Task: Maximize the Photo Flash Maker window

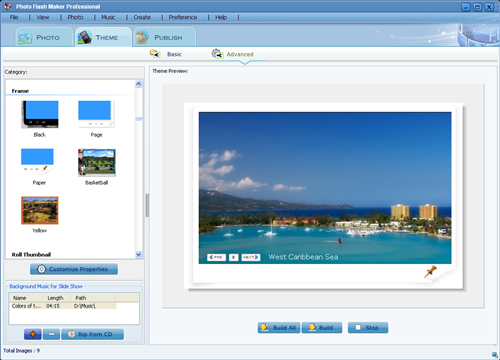Action: pos(477,7)
